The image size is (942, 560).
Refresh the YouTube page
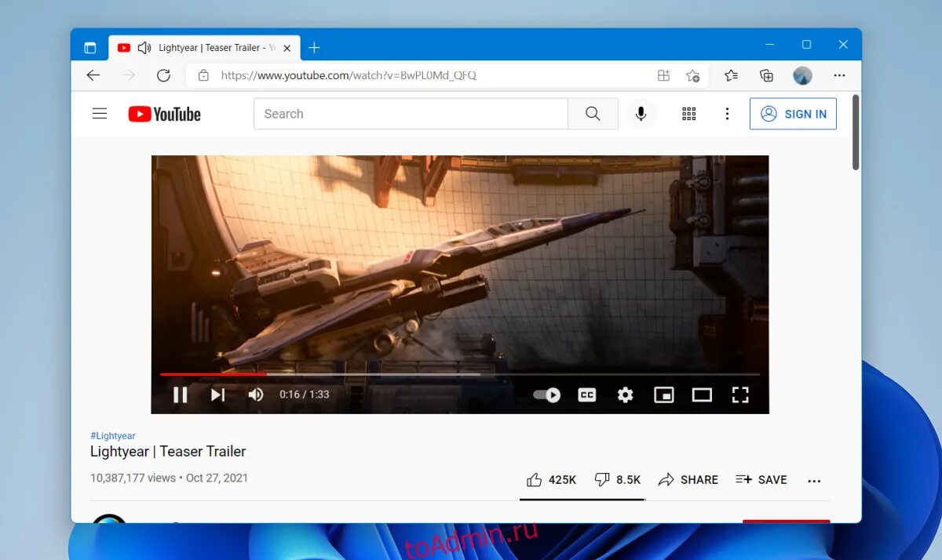pyautogui.click(x=163, y=75)
